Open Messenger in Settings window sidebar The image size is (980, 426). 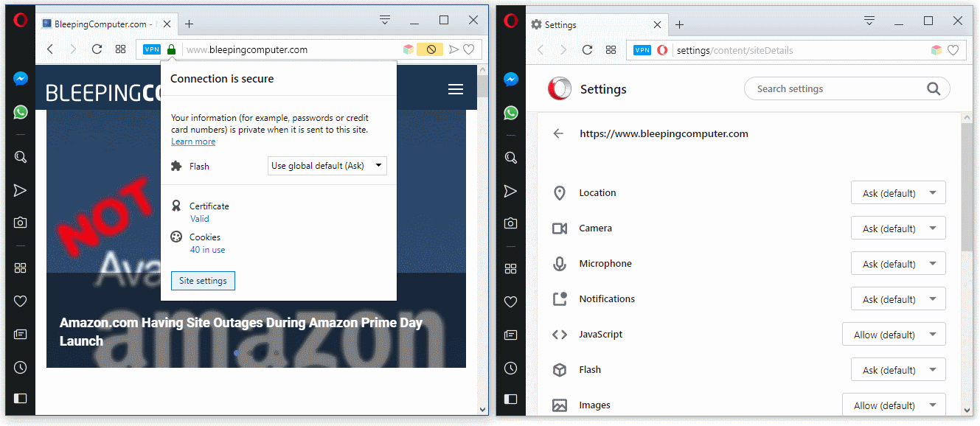click(510, 79)
